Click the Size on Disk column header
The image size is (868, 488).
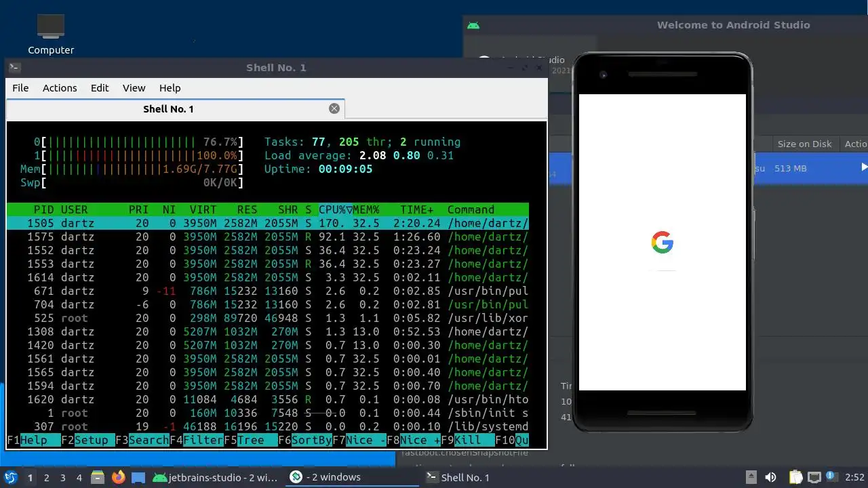coord(804,144)
